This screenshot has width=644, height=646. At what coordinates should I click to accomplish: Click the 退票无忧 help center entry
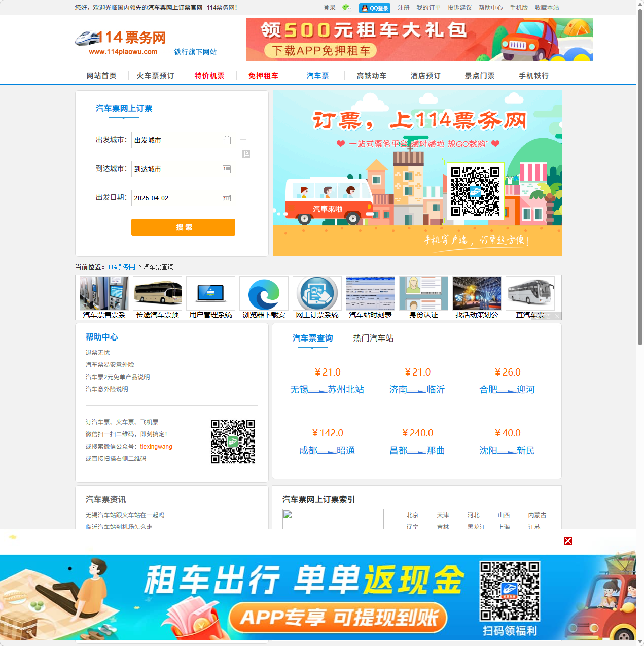pyautogui.click(x=96, y=352)
